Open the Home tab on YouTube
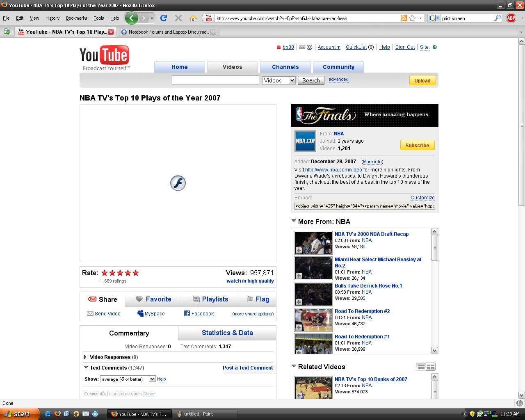This screenshot has width=525, height=420. pyautogui.click(x=180, y=67)
